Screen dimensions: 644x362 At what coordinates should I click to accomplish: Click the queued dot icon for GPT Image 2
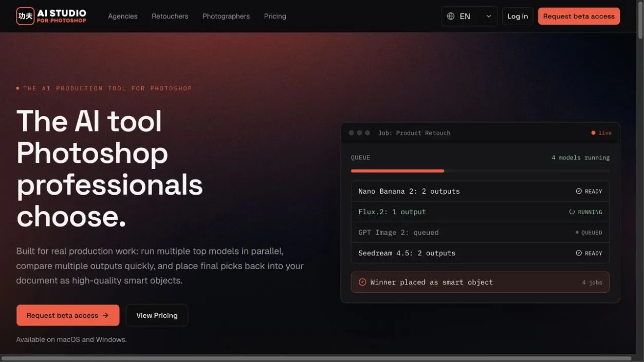click(577, 233)
